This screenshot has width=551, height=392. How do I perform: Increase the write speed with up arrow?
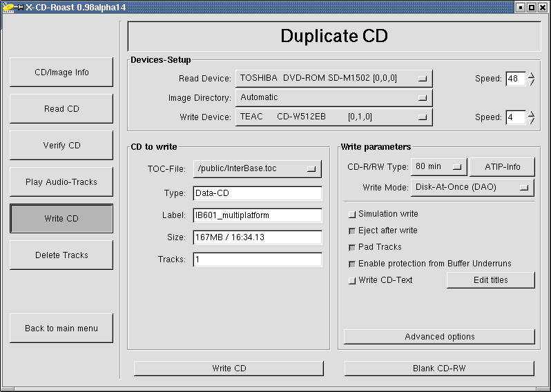pos(532,114)
